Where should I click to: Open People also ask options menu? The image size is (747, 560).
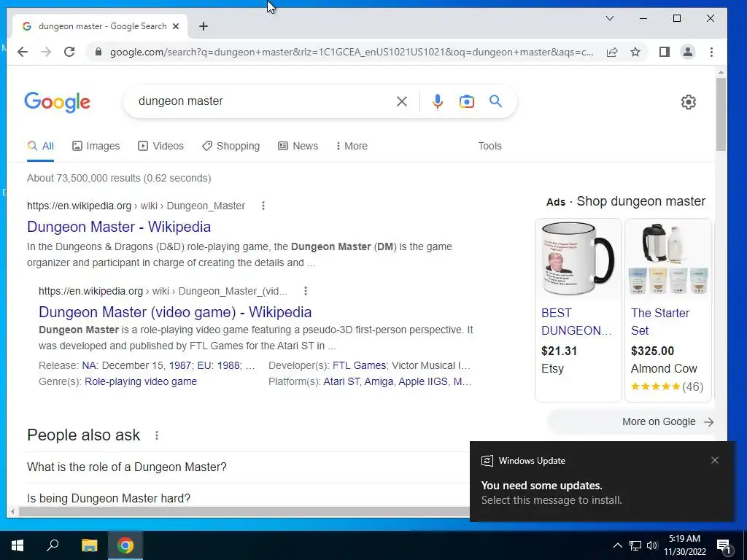(x=156, y=435)
